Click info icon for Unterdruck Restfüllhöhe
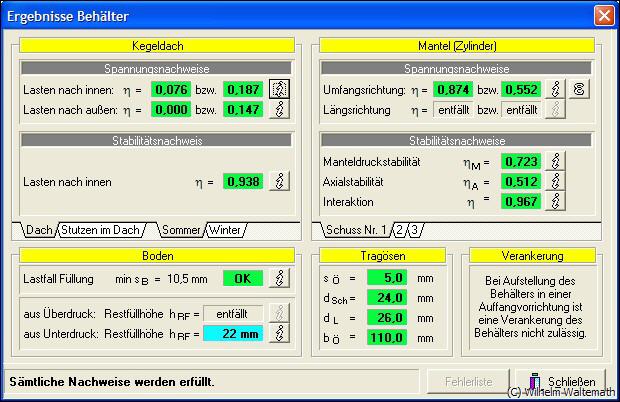 click(x=282, y=333)
